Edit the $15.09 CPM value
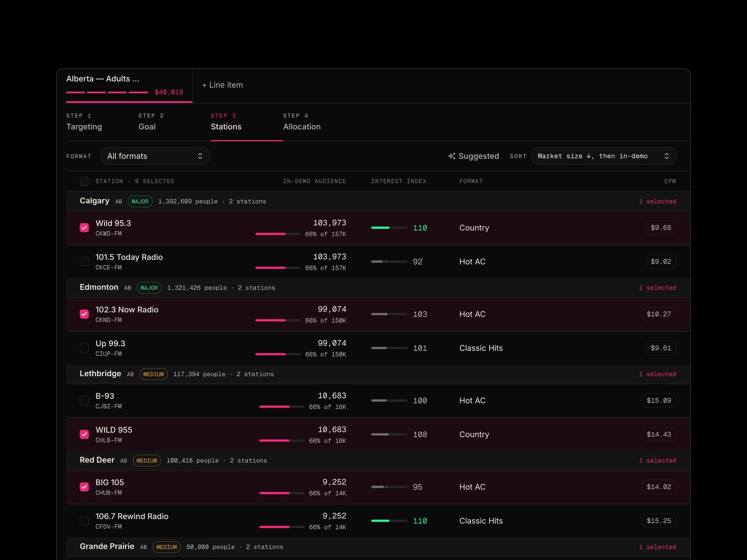This screenshot has height=560, width=747. pos(659,401)
